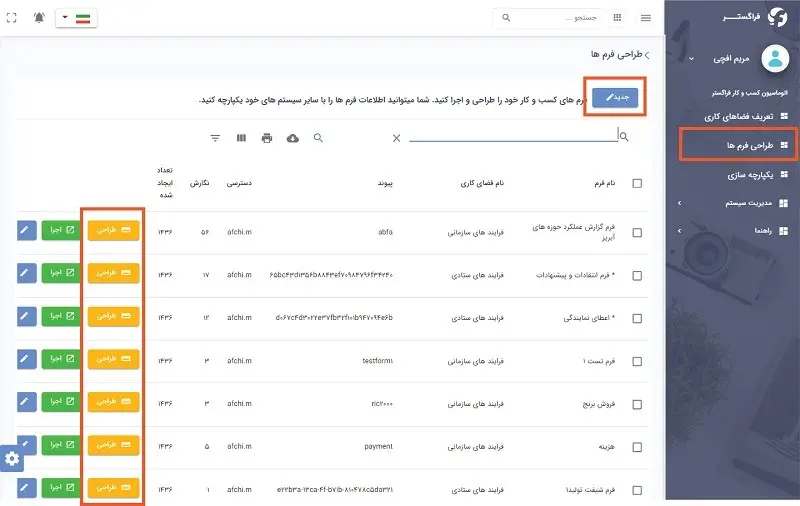Open طراحی فرم ها in the sidebar
Viewport: 800px width, 506px height.
pyautogui.click(x=732, y=146)
